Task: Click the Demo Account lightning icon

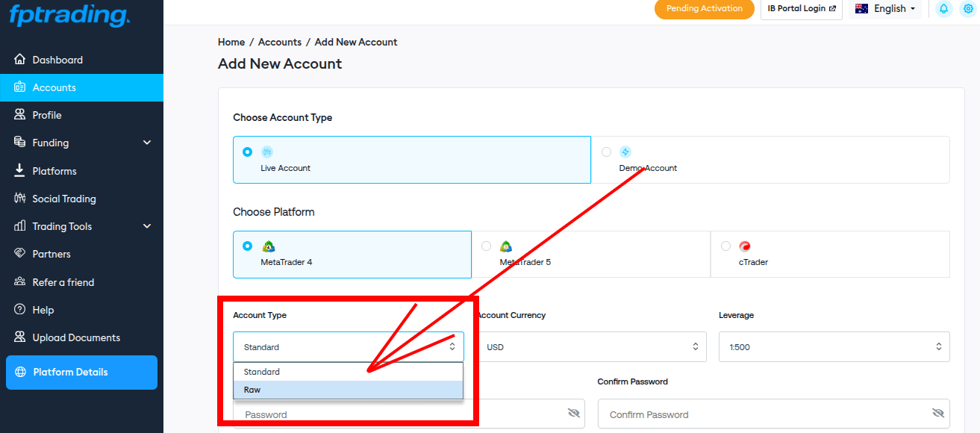Action: tap(625, 152)
